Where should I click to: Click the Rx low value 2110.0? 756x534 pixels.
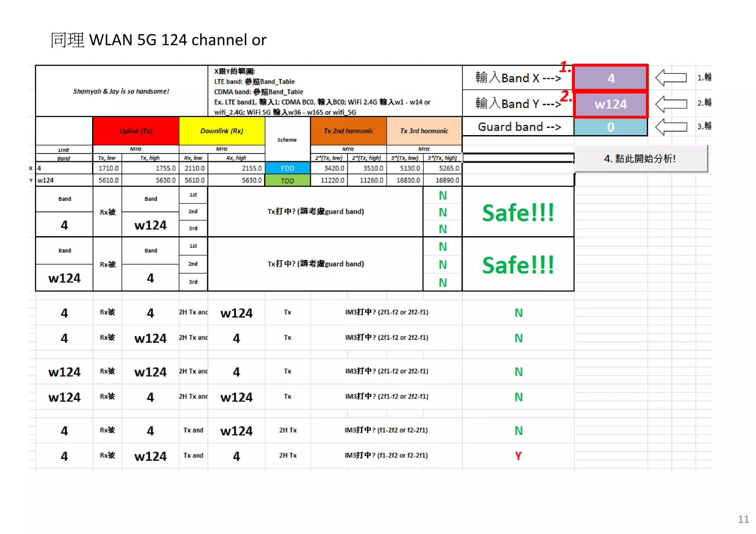(193, 168)
